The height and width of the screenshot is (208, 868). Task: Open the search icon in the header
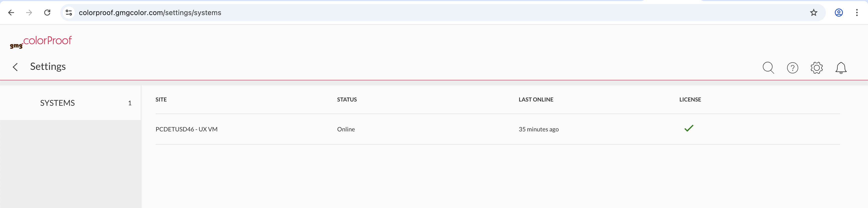(x=769, y=68)
